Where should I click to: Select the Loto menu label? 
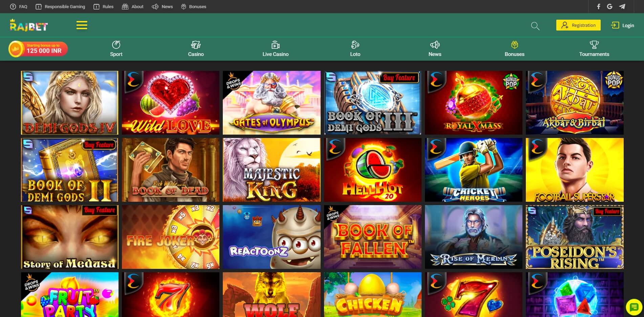(355, 54)
